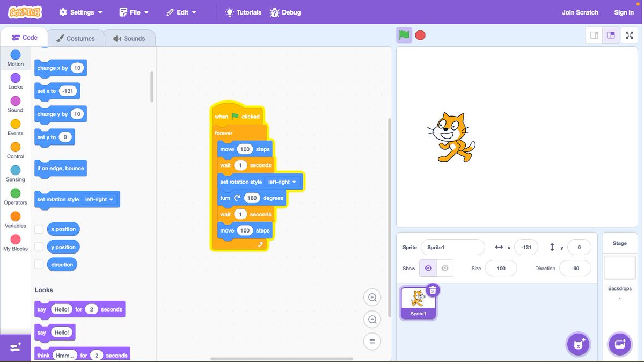
Task: Click the Scratch logo
Action: 25,12
